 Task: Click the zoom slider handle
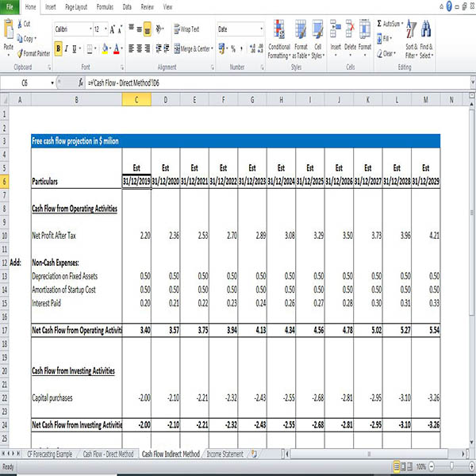pyautogui.click(x=452, y=466)
